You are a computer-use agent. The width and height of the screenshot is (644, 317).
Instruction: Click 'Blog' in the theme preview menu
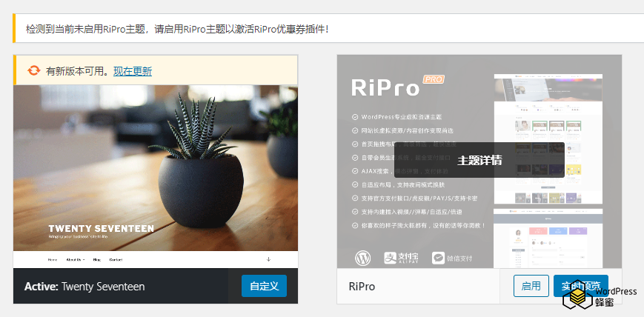[x=97, y=259]
